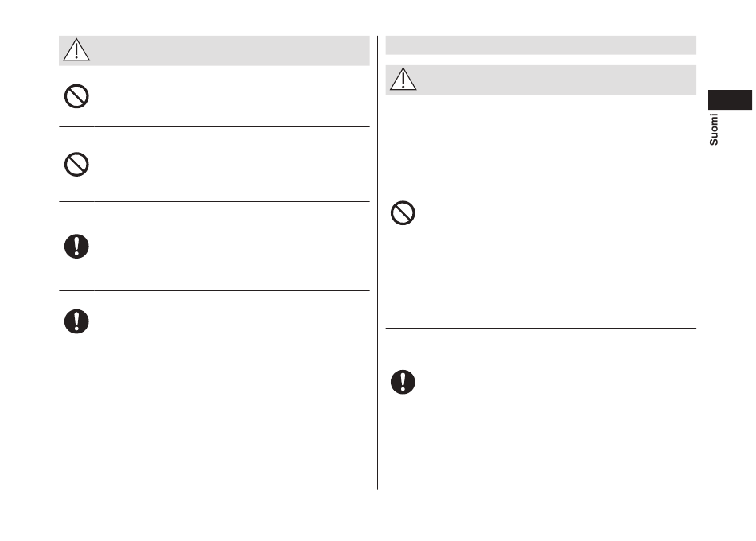Click the first exclamation mandatory icon, left column
This screenshot has width=756, height=541.
click(x=76, y=247)
